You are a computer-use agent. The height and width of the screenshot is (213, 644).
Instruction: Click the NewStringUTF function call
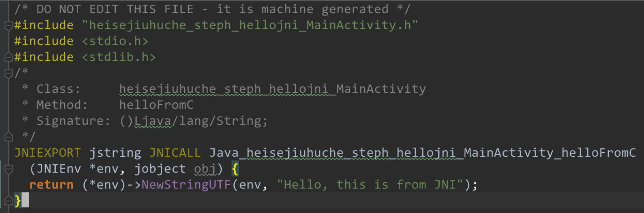click(x=187, y=184)
